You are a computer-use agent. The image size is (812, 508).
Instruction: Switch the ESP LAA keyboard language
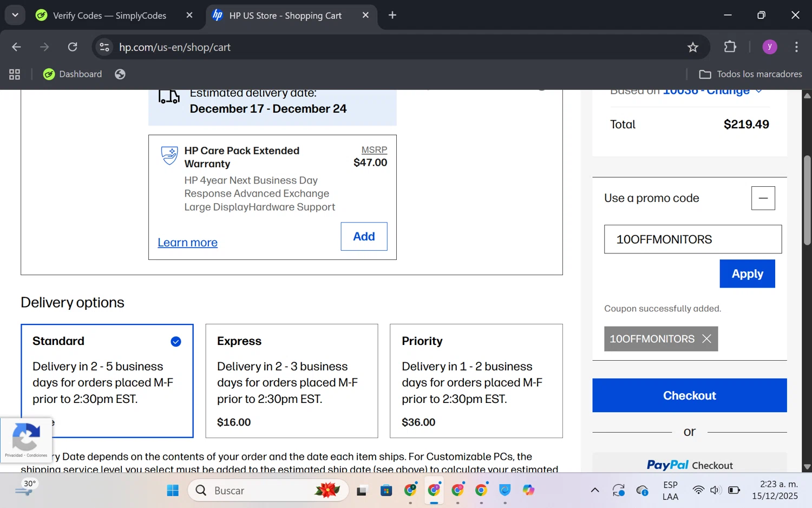point(670,491)
